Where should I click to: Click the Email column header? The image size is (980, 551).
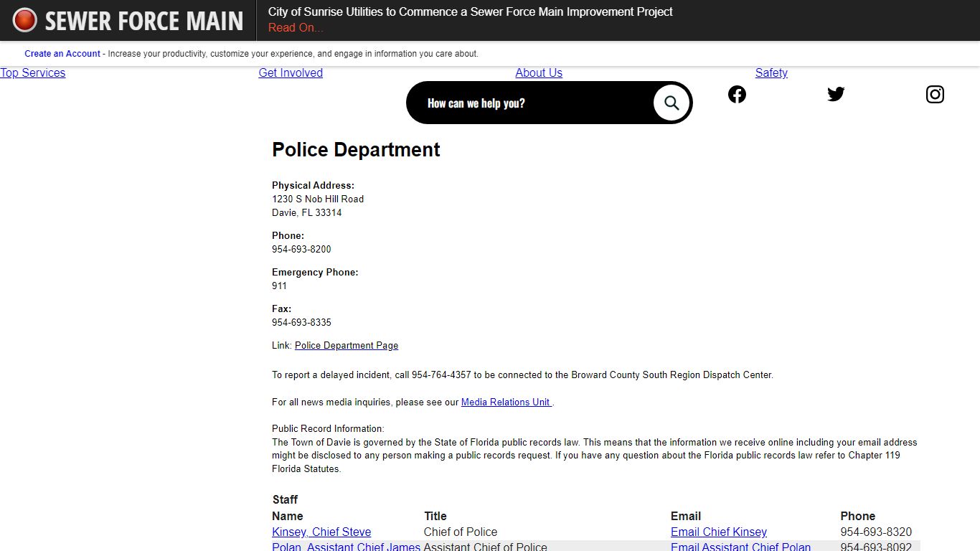click(x=686, y=516)
